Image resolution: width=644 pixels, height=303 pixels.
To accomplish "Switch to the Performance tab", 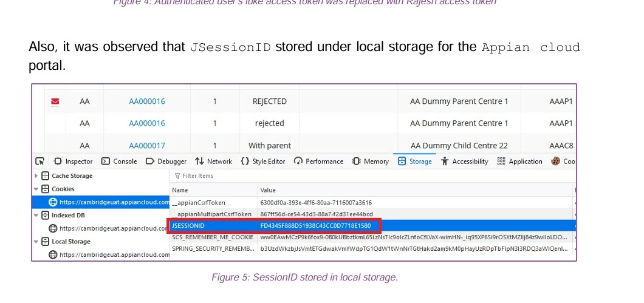I will [319, 162].
